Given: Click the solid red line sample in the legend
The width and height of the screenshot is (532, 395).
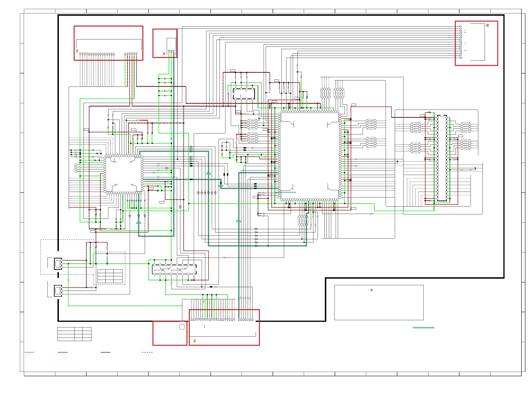Looking at the screenshot, I should [x=63, y=352].
